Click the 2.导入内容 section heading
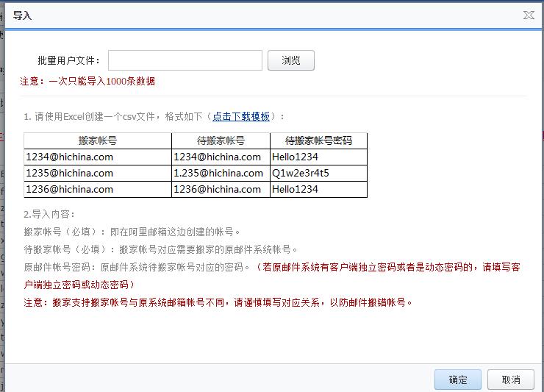544x392 pixels. (x=49, y=214)
